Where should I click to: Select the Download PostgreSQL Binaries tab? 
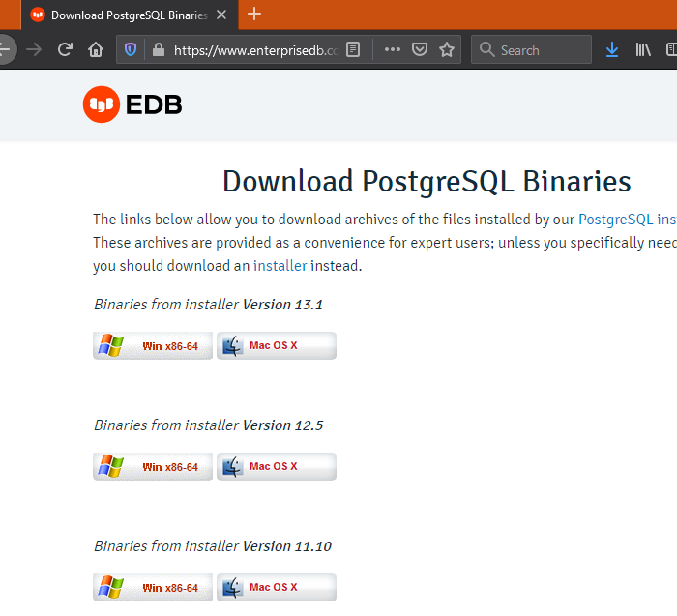tap(120, 15)
